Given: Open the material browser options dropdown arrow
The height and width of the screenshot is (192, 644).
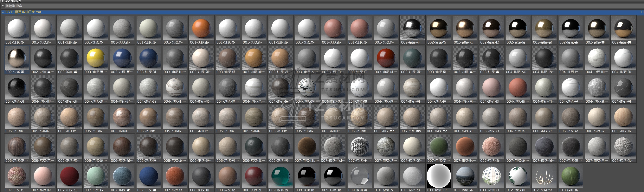Looking at the screenshot, I should coord(3,6).
